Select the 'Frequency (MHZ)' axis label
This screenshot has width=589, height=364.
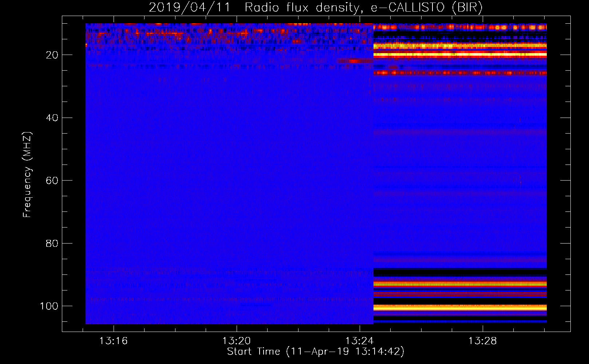coord(27,174)
